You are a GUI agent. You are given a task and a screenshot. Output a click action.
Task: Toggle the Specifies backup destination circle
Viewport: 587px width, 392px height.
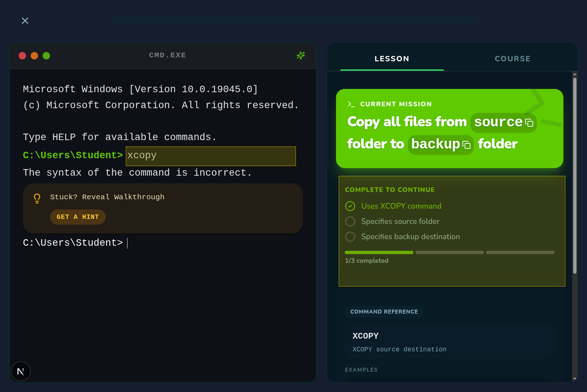pyautogui.click(x=350, y=237)
